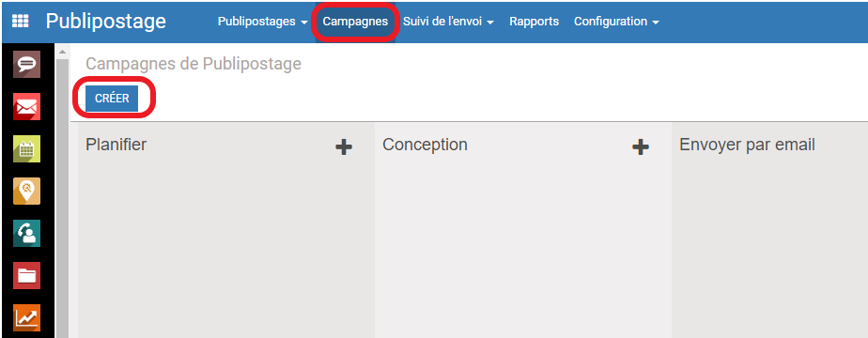The height and width of the screenshot is (338, 868).
Task: Open the orange chart graph app icon
Action: pos(26,317)
